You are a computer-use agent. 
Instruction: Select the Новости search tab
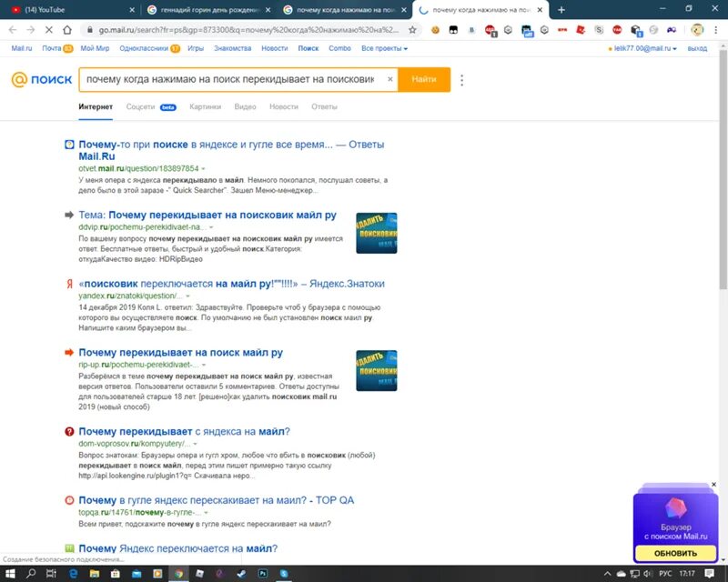tap(284, 106)
